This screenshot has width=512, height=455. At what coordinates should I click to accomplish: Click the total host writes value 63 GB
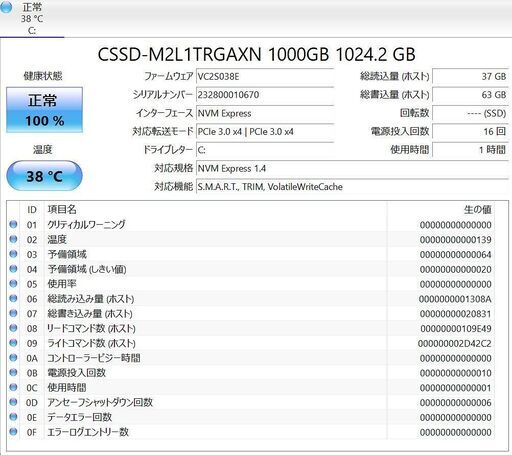tap(470, 95)
